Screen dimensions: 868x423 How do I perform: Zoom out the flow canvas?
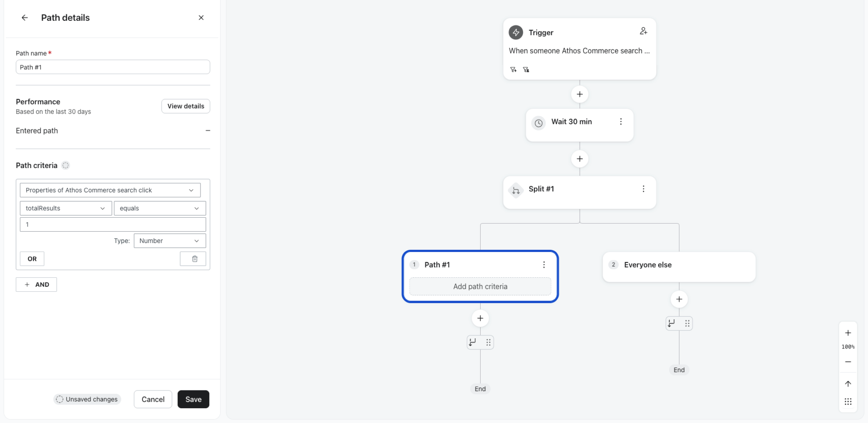[x=848, y=362]
